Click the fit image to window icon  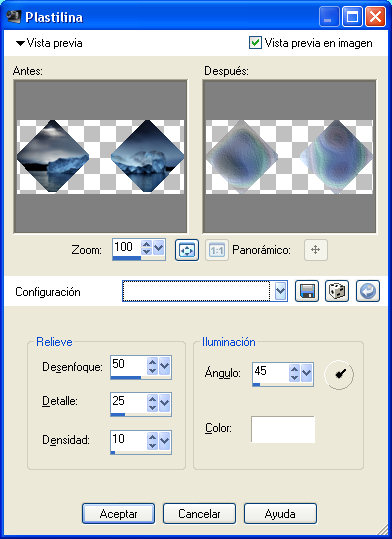click(x=187, y=250)
